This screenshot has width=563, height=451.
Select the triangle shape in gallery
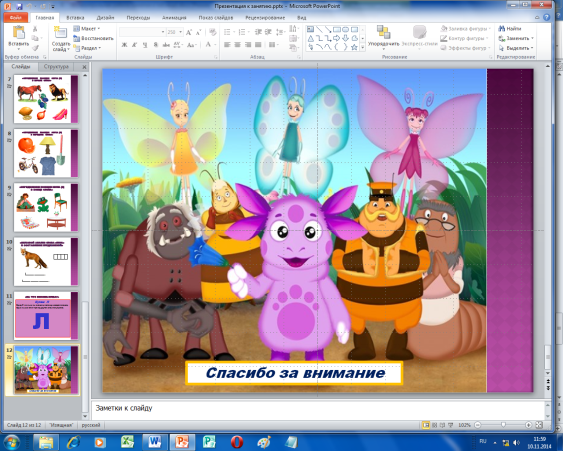[311, 38]
